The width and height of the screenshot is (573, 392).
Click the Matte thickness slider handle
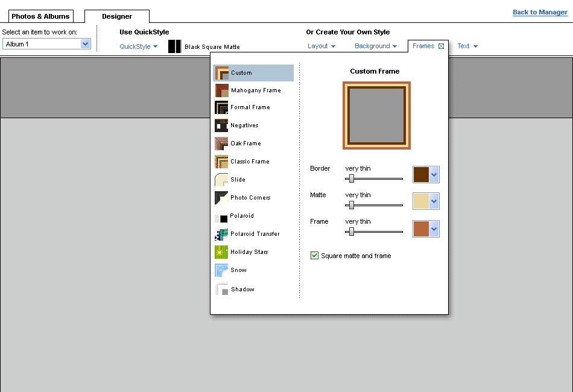(x=352, y=205)
